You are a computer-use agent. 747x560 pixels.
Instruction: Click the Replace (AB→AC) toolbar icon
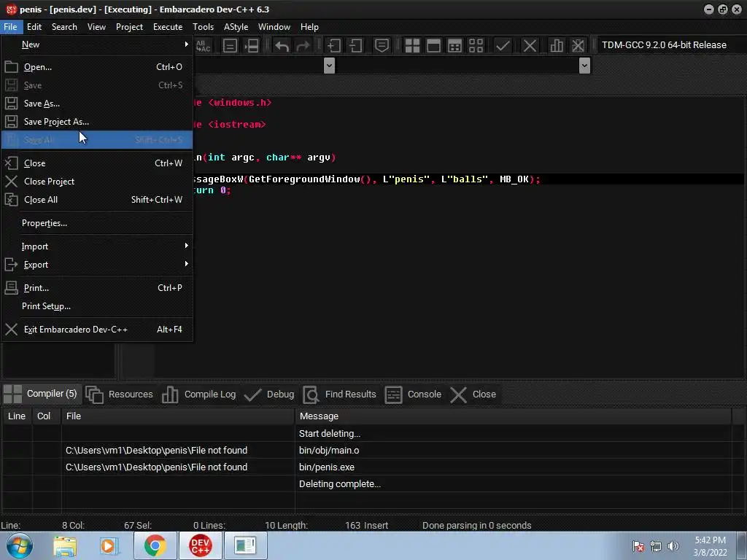click(204, 46)
